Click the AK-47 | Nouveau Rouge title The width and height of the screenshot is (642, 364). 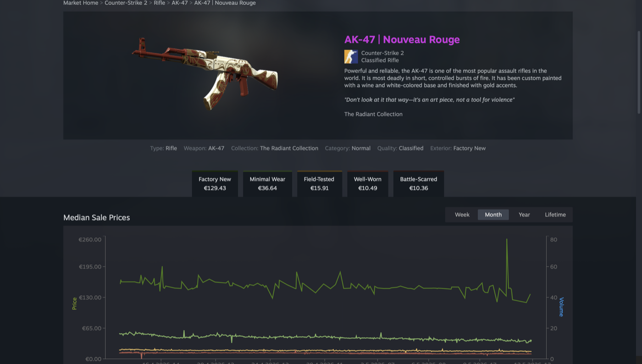pyautogui.click(x=402, y=39)
